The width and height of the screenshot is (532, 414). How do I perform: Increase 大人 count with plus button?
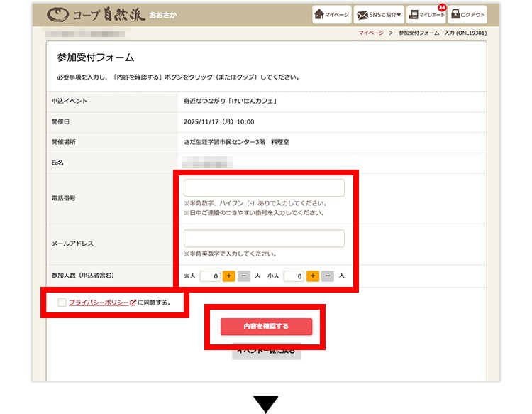click(x=228, y=276)
